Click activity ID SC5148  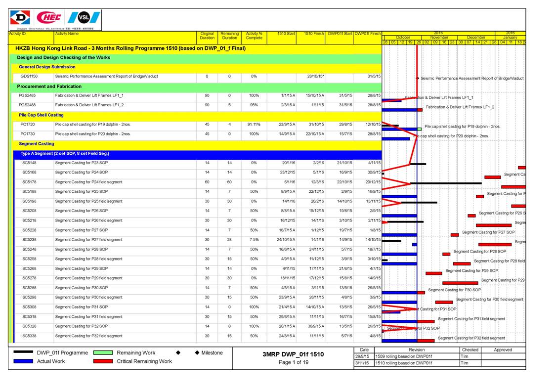tap(29, 163)
